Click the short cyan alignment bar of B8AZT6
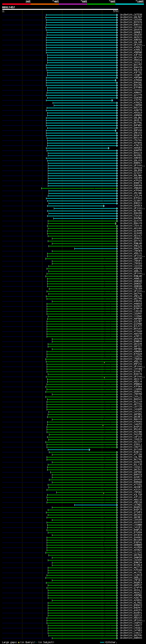 pos(96,249)
